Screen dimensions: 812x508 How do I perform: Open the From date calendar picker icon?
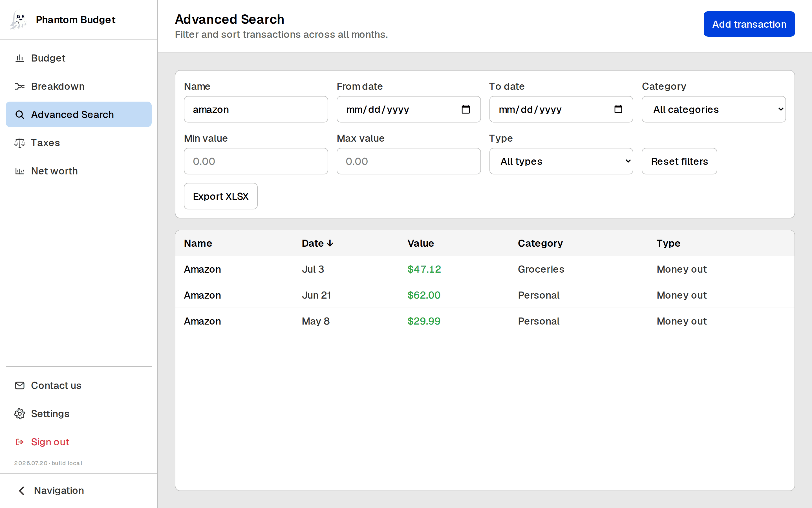[466, 109]
